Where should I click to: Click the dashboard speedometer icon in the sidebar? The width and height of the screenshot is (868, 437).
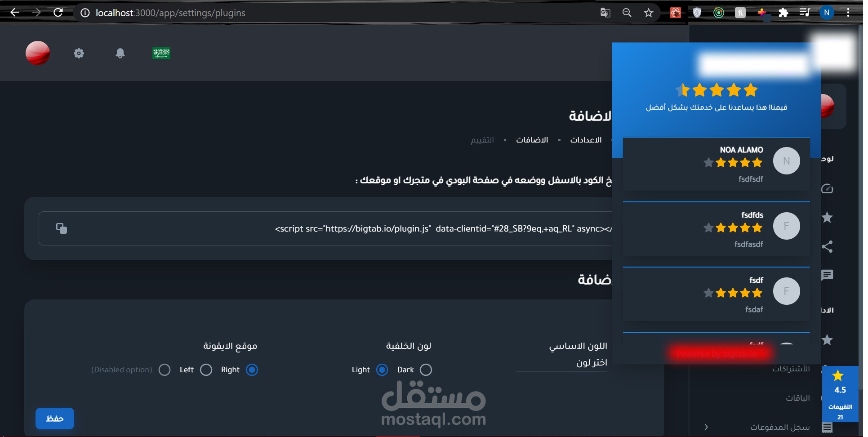(x=828, y=188)
